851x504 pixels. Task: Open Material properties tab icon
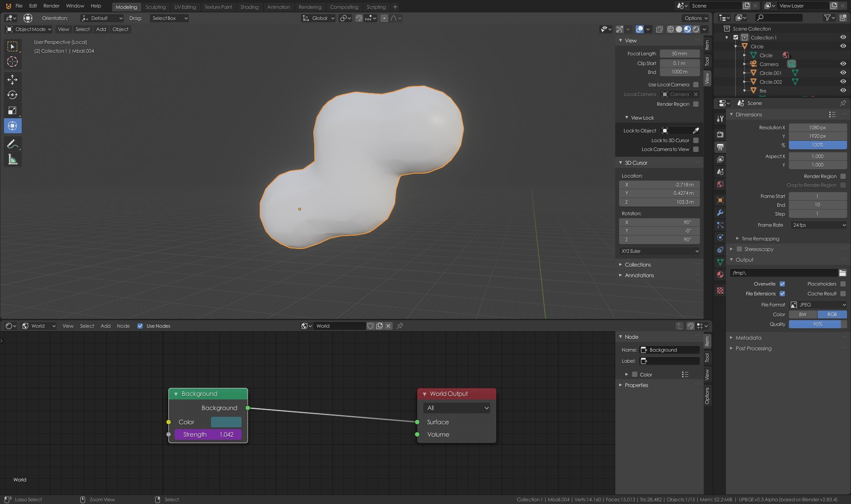coord(720,275)
